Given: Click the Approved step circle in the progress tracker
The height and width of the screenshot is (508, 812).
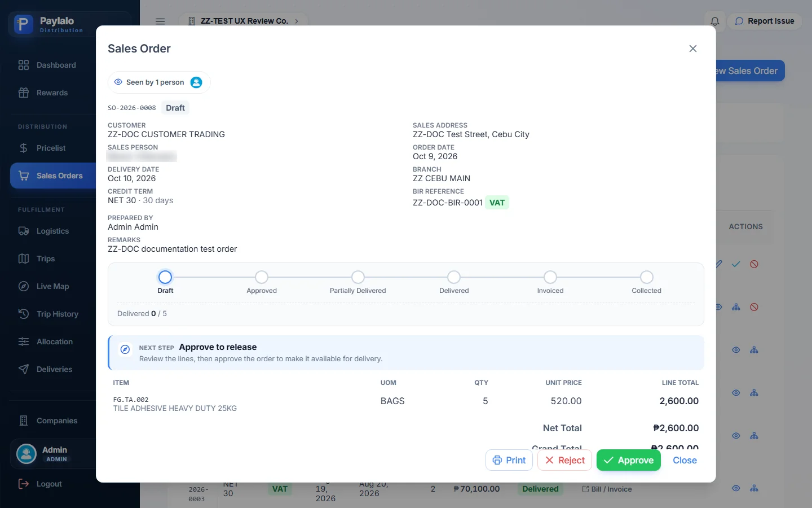Looking at the screenshot, I should pos(262,277).
